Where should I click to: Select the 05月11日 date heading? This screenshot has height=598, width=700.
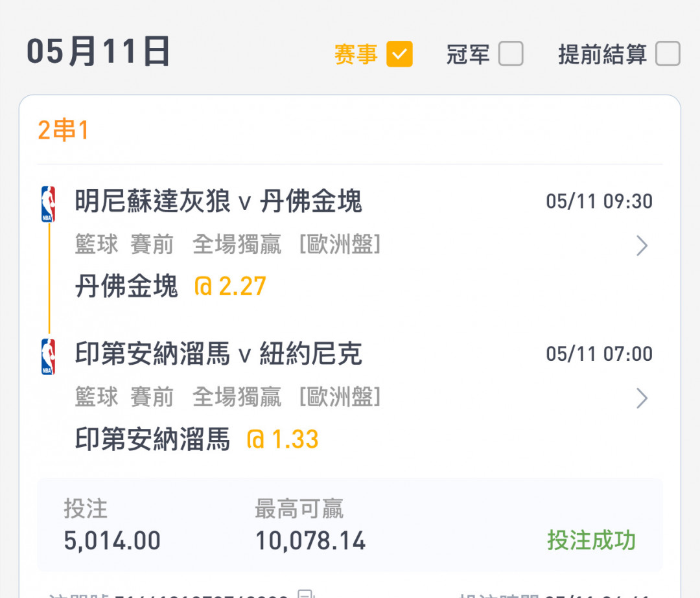click(x=99, y=51)
